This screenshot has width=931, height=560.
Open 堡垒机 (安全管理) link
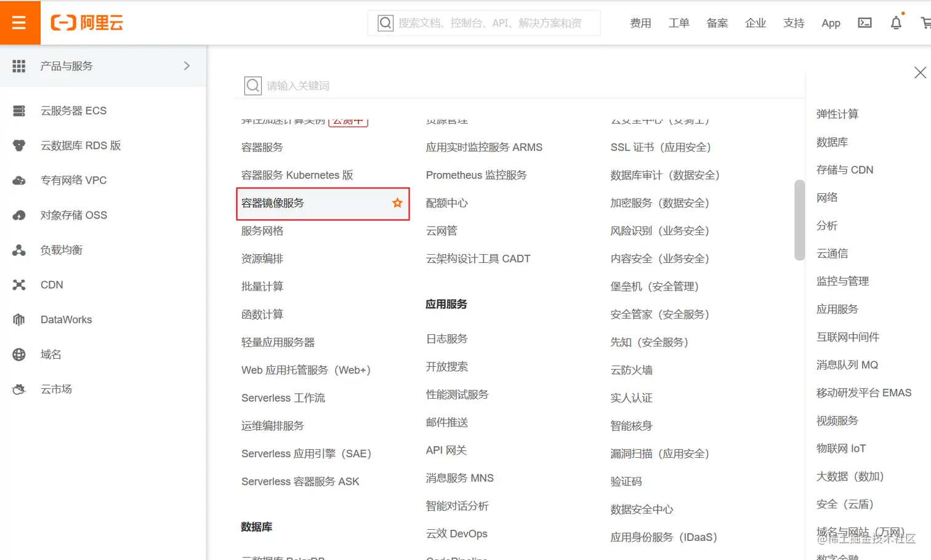pos(655,286)
